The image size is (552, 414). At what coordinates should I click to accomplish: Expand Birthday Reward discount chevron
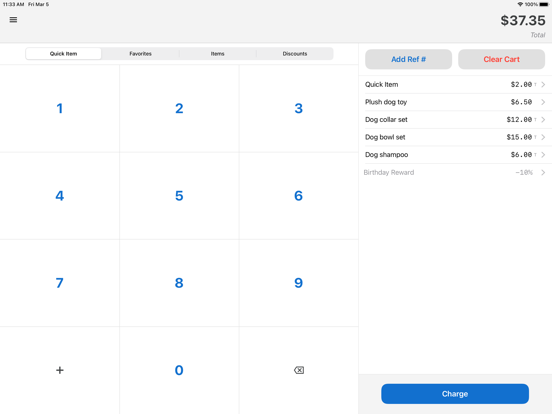click(x=543, y=172)
